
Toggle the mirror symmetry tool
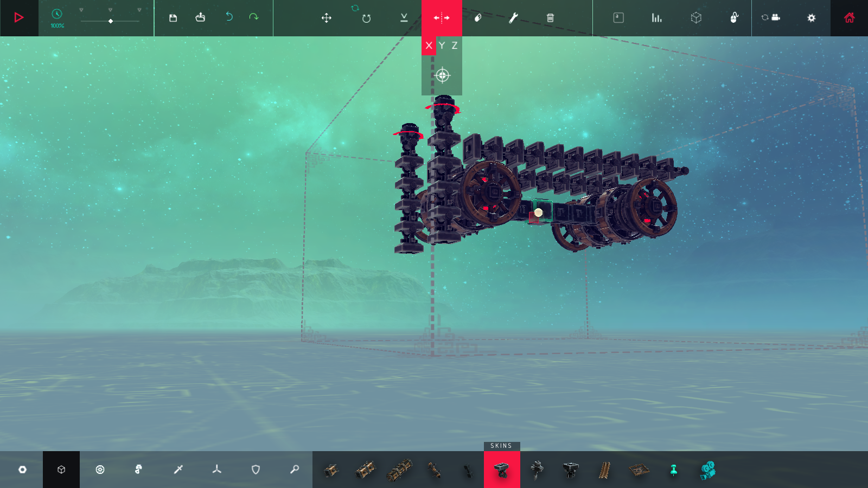click(442, 18)
